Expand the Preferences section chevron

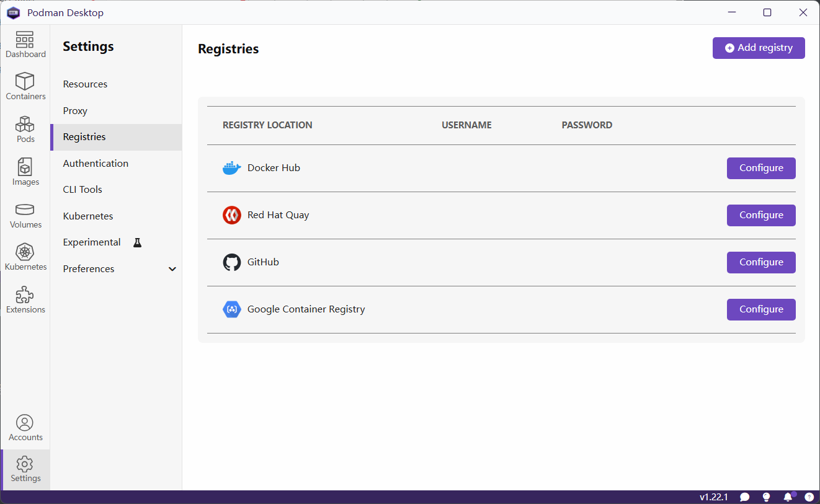click(x=172, y=269)
